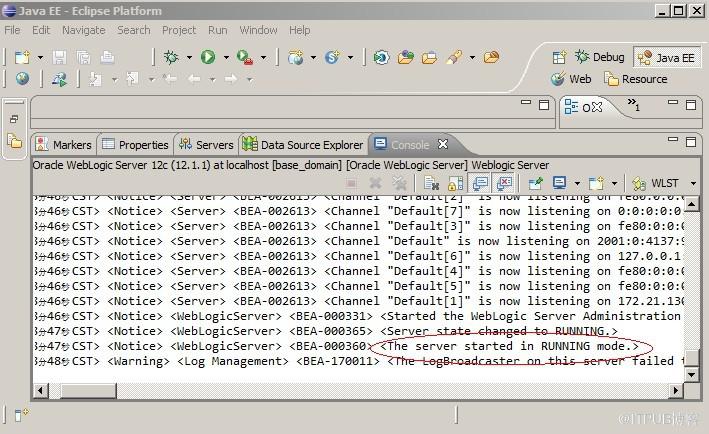
Task: Click the console vertical scrollbar down arrow
Action: 691,374
